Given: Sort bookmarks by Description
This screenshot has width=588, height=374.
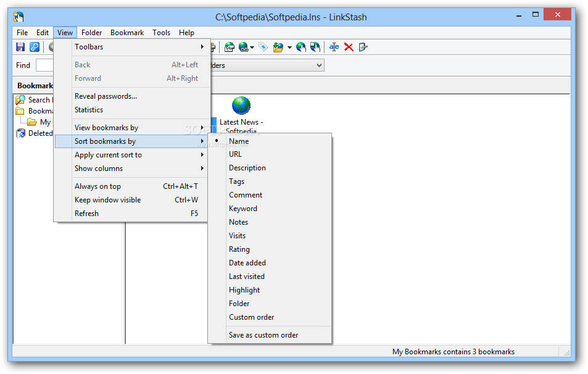Looking at the screenshot, I should click(270, 168).
